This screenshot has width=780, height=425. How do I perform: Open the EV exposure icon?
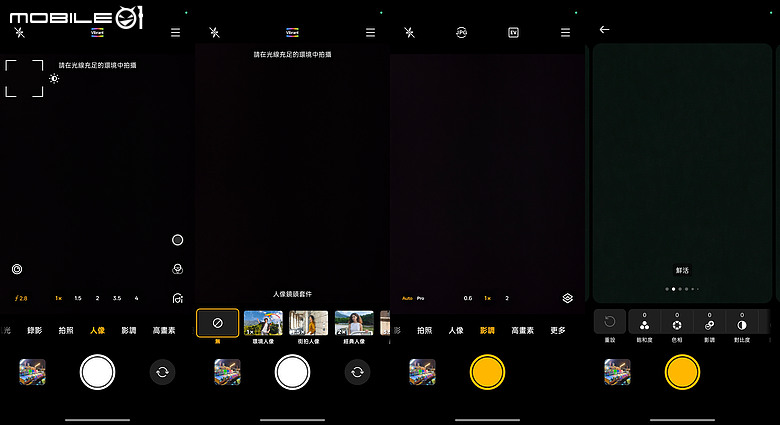coord(513,33)
